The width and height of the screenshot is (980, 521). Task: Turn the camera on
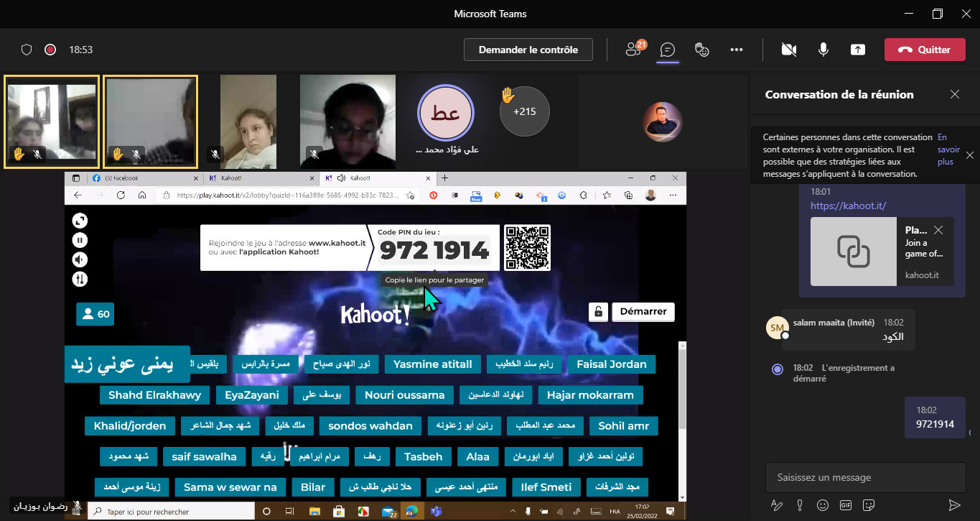coord(789,50)
